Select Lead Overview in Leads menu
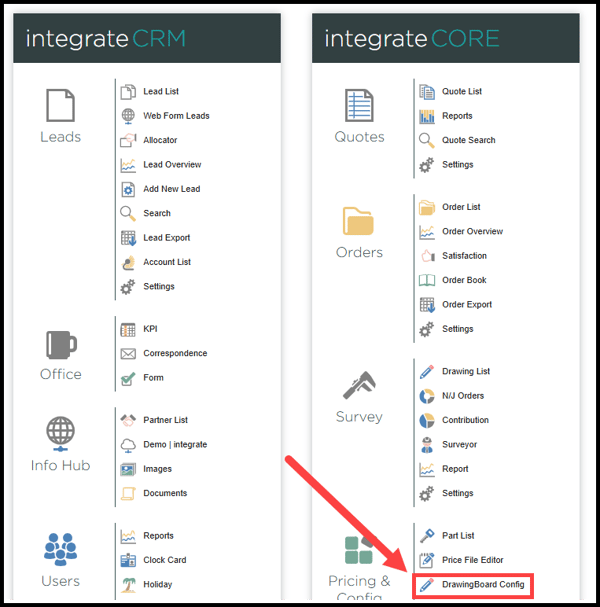 [x=171, y=165]
